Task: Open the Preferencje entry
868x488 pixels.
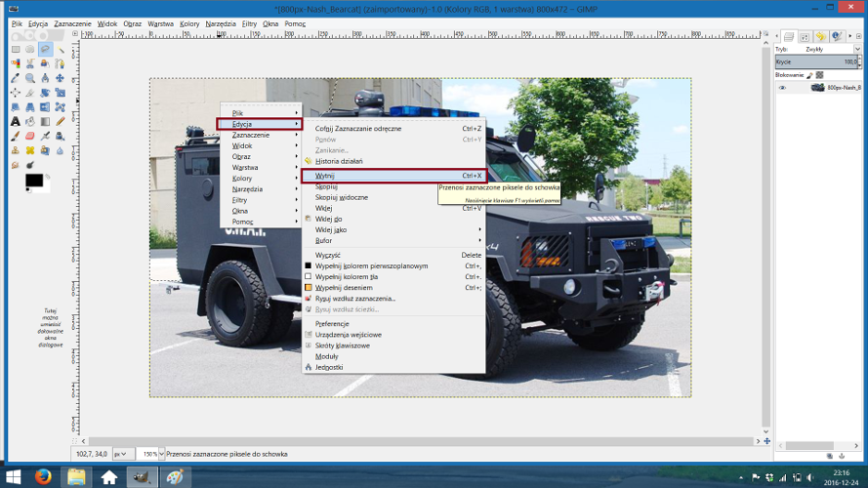Action: click(393, 324)
